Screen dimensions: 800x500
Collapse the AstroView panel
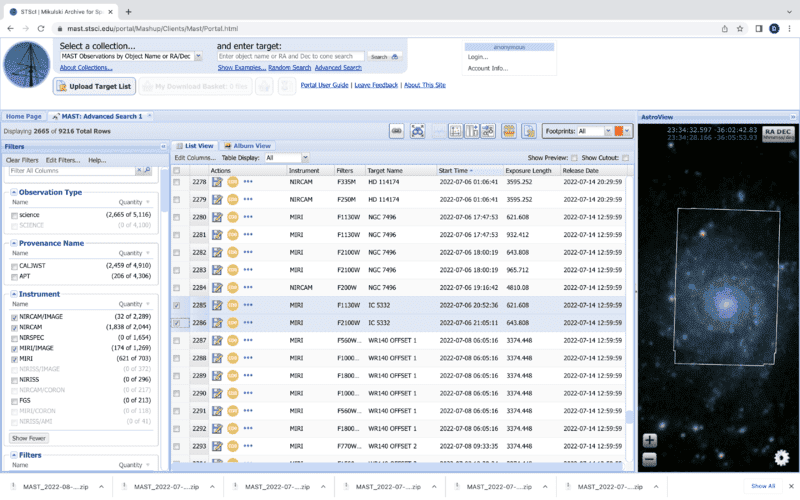(x=793, y=117)
